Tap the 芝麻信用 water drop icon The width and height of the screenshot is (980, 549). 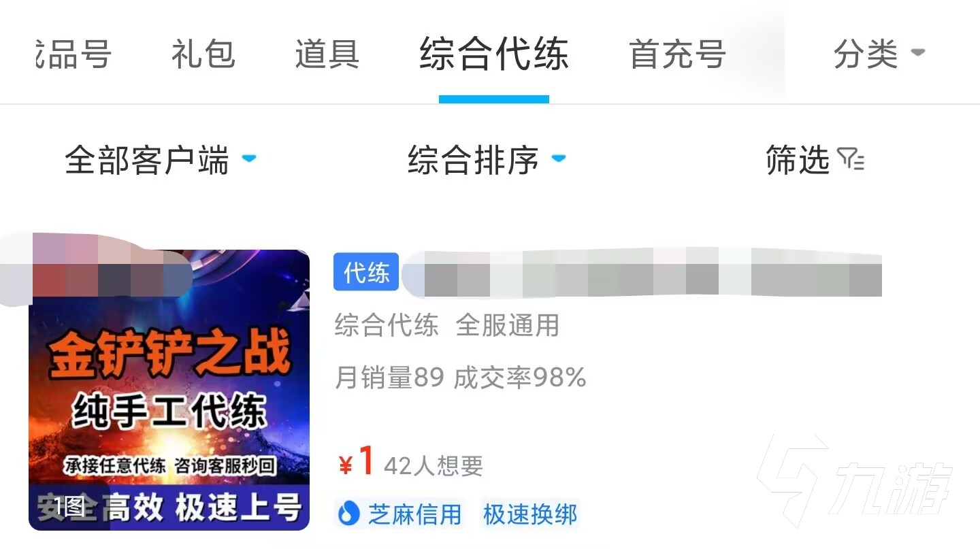(348, 514)
